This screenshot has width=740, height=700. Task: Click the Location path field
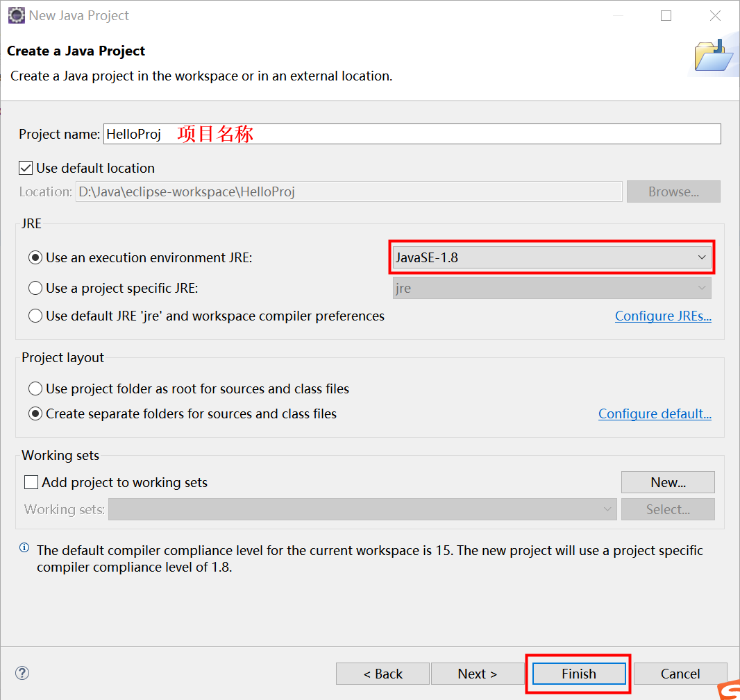pyautogui.click(x=348, y=191)
